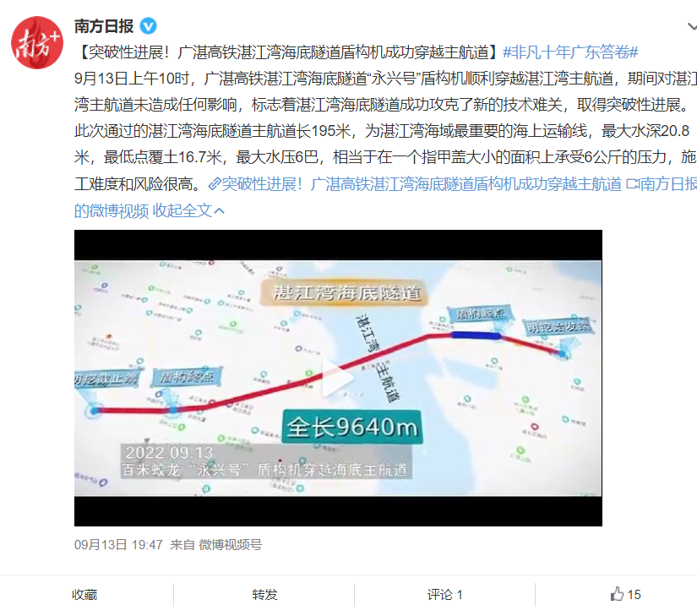Open the chain-link icon article link
Screen dimensions: 697x616
[215, 184]
